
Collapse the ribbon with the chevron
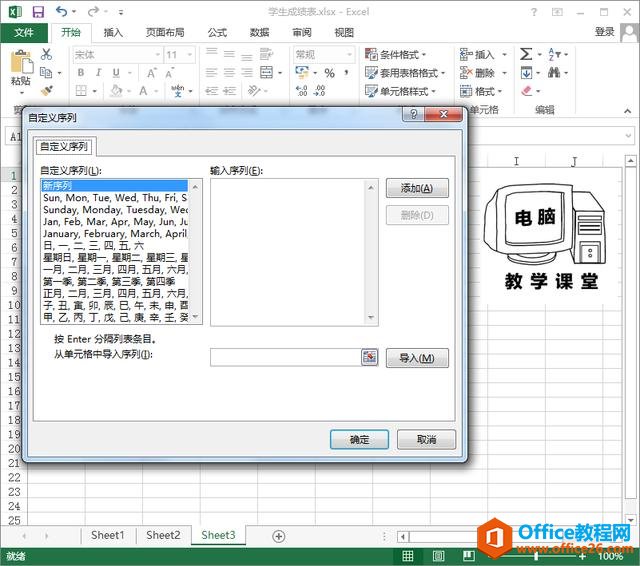(627, 111)
